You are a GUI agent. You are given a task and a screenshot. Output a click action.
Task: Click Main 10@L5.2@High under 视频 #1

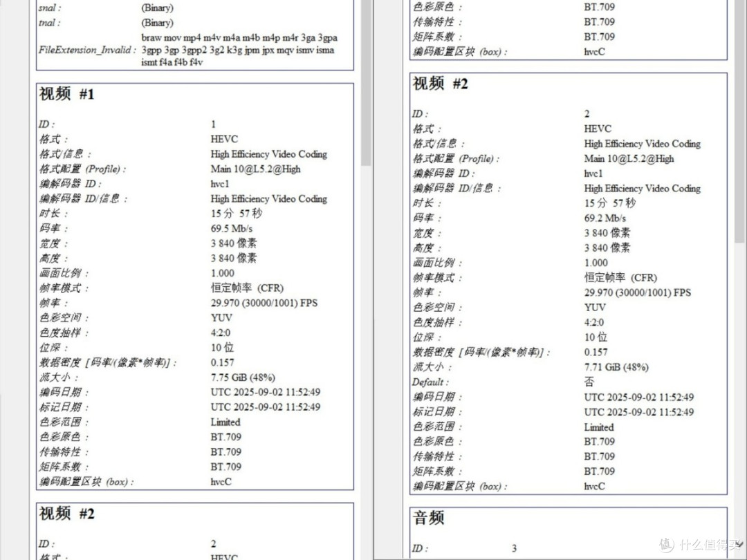point(256,169)
